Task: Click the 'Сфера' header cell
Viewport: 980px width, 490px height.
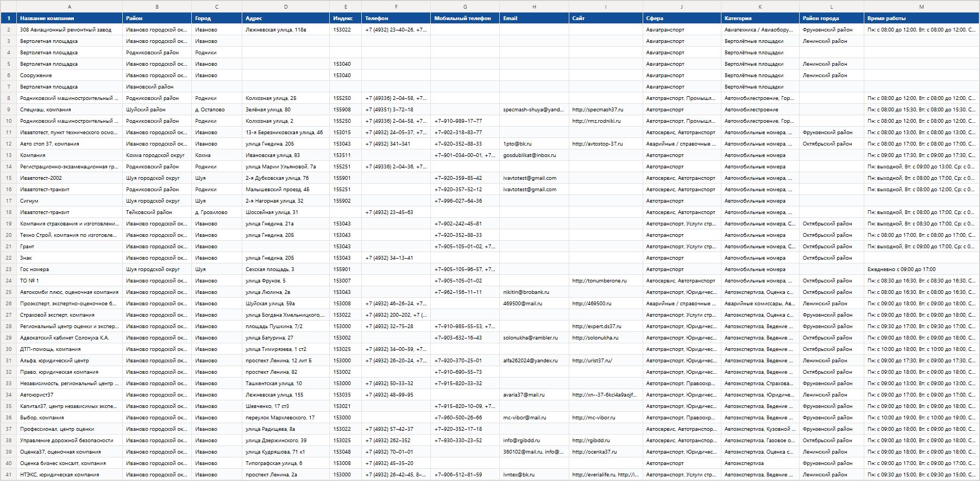Action: 682,18
